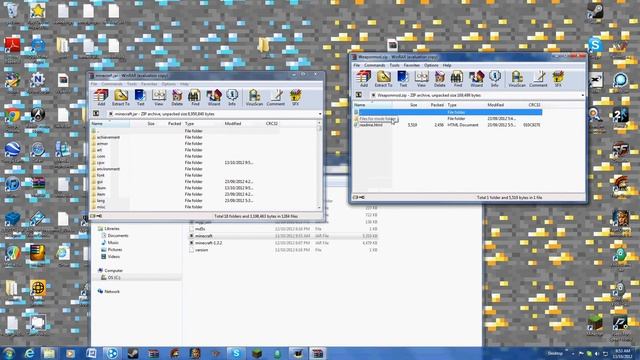Select the font folder in minecraft.jar
640x360 pixels.
pos(100,175)
